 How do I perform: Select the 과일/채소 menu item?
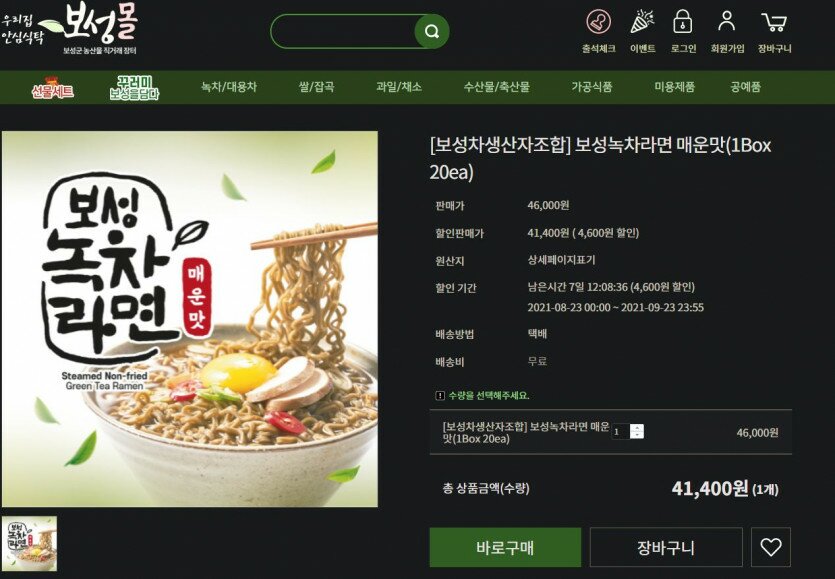(399, 87)
